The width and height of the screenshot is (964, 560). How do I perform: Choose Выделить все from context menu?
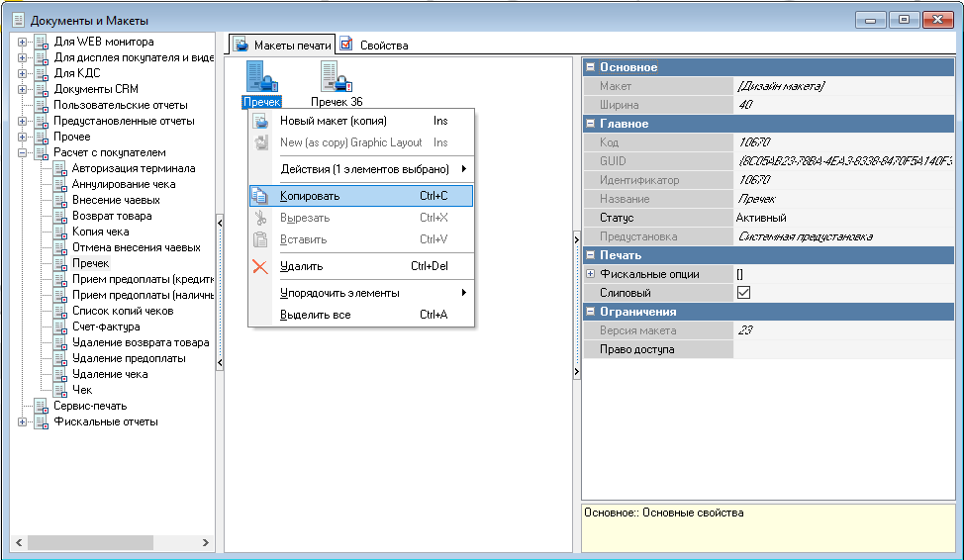point(315,315)
